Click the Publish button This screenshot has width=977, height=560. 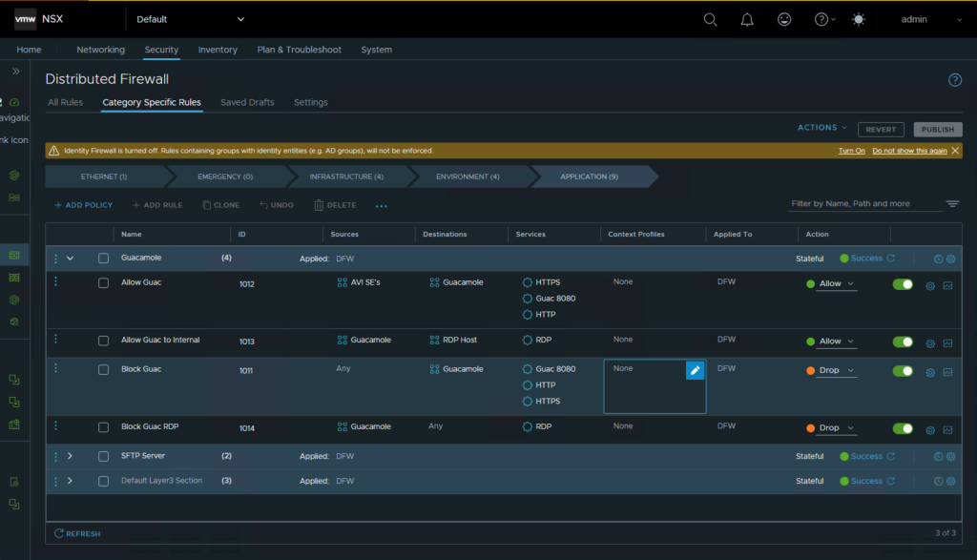pos(937,130)
